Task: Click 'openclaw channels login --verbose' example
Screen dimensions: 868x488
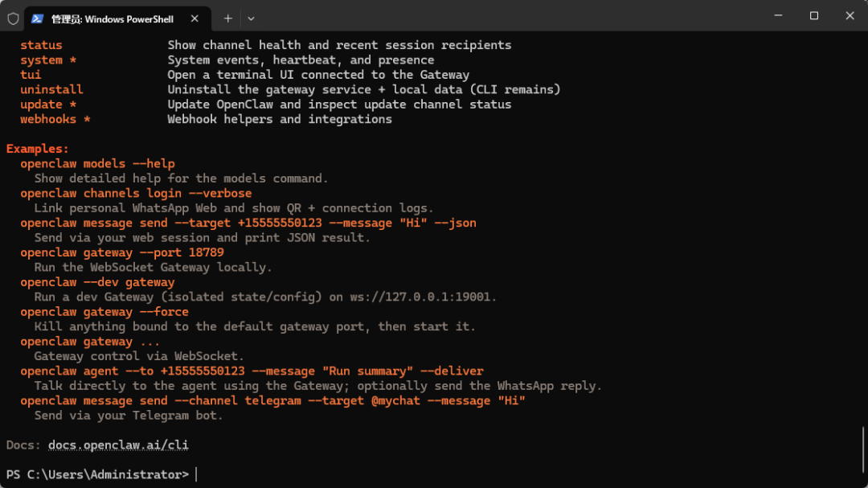Action: (x=136, y=193)
